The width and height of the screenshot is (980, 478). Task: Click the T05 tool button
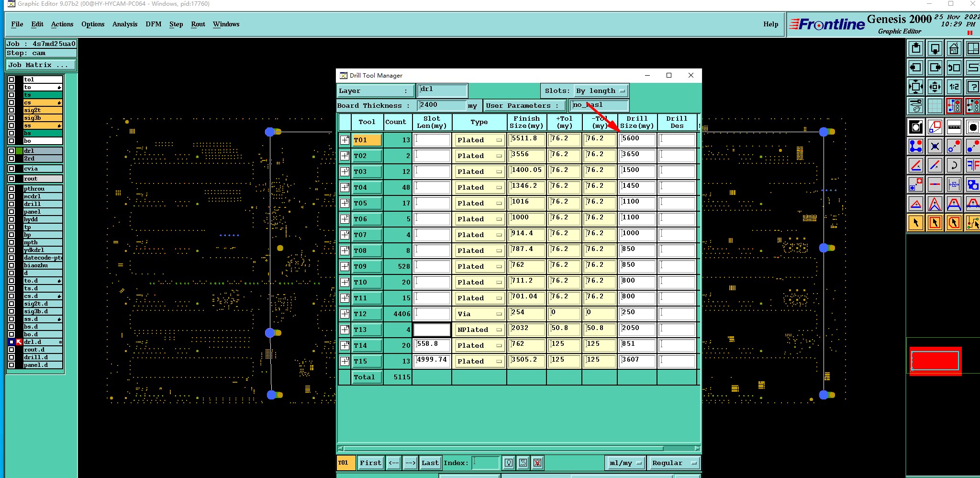click(x=367, y=203)
